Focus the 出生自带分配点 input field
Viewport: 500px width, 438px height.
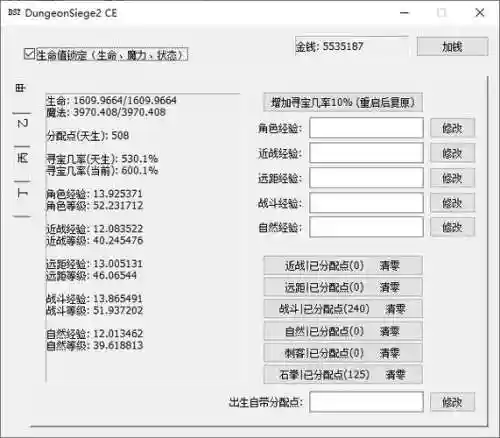click(x=366, y=402)
